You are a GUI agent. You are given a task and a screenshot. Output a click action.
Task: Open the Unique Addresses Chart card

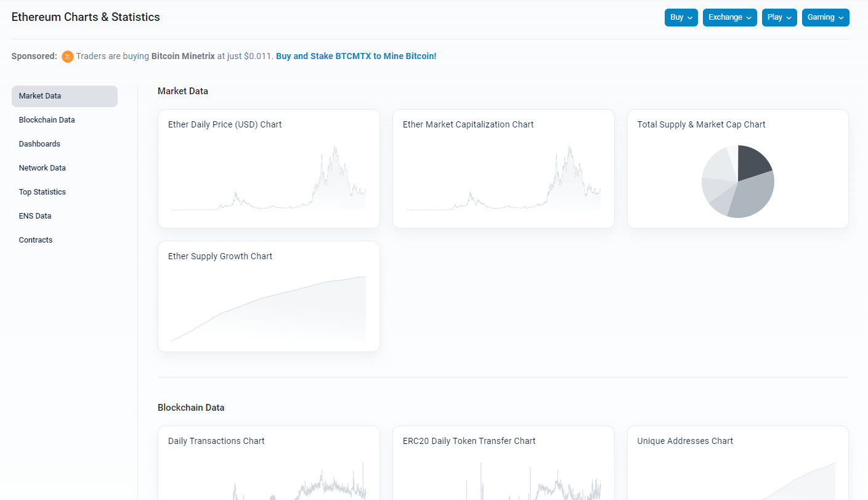coord(737,468)
